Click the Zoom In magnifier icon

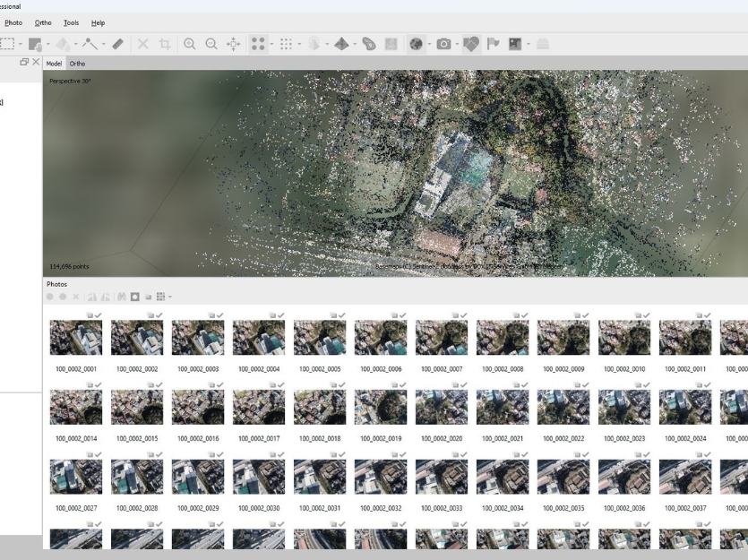click(x=190, y=42)
